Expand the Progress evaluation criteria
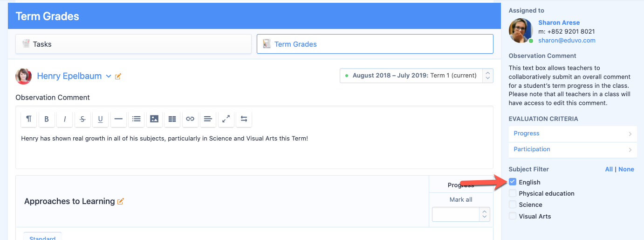The image size is (644, 240). [x=573, y=134]
